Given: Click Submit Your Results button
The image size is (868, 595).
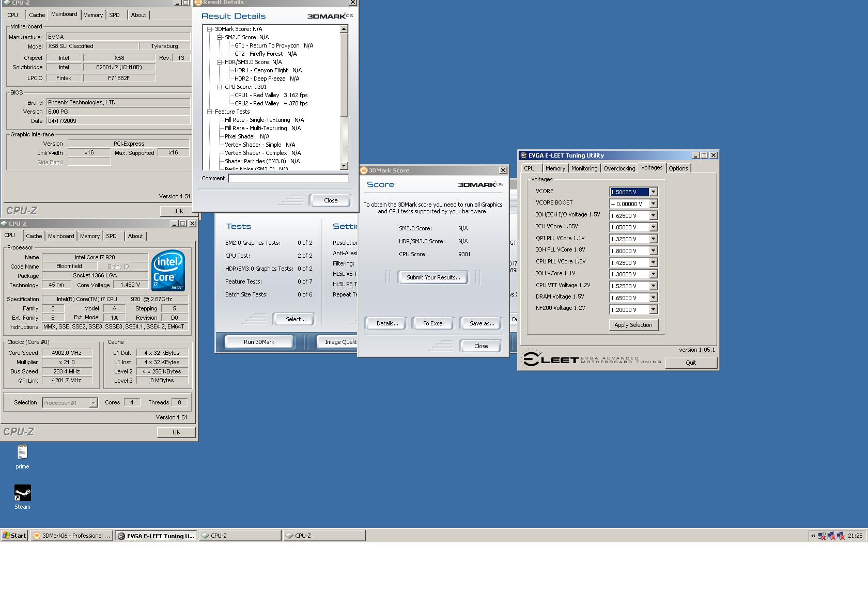Looking at the screenshot, I should click(433, 277).
